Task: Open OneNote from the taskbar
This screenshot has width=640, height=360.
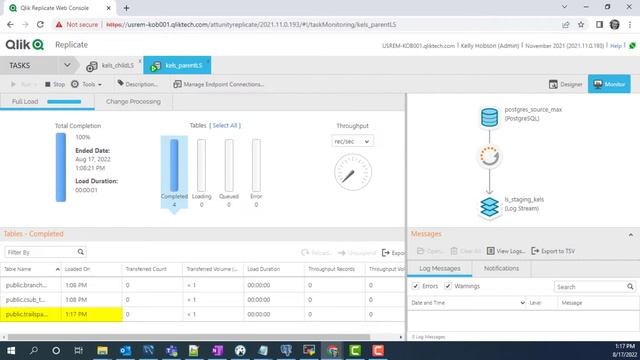Action: [218, 351]
